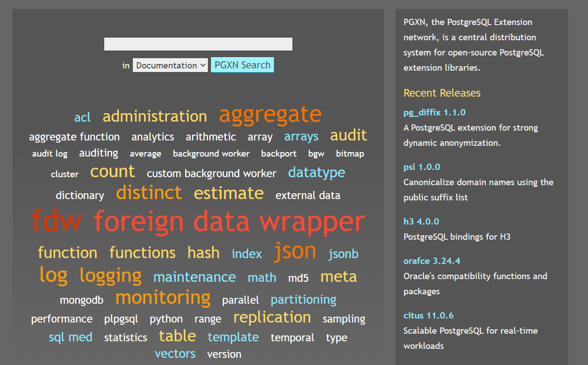Screen dimensions: 588x365
Task: Open the replication tag
Action: coord(272,318)
